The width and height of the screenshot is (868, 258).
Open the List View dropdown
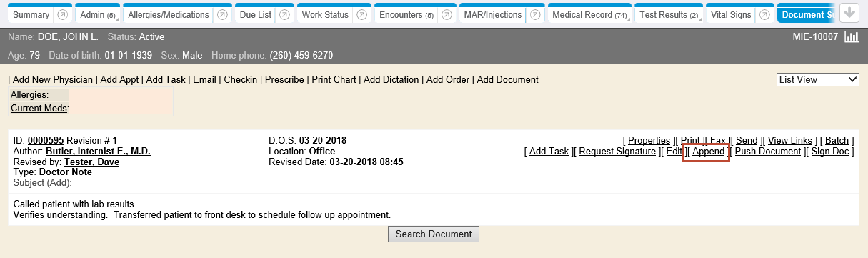click(x=818, y=80)
